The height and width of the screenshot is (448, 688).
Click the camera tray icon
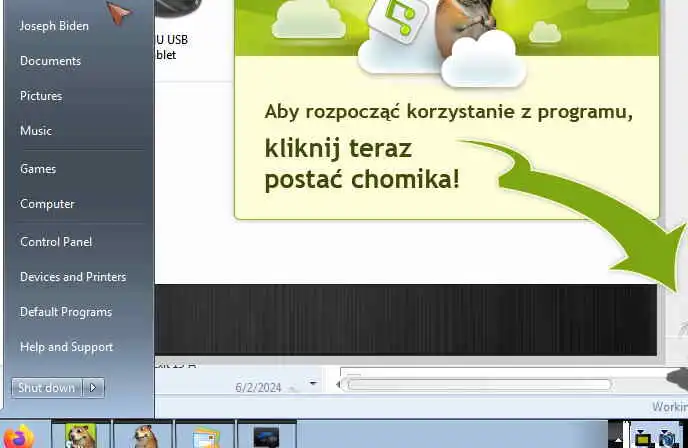coord(668,439)
